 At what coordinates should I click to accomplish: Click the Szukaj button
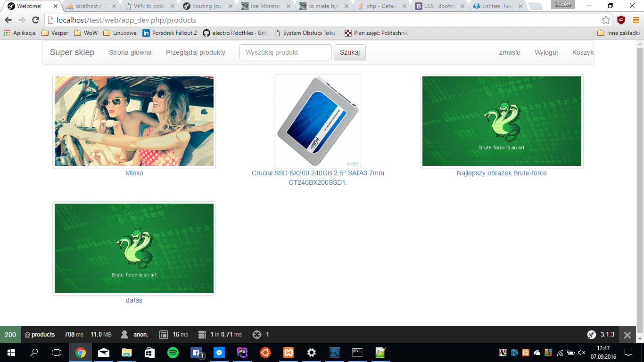tap(350, 52)
